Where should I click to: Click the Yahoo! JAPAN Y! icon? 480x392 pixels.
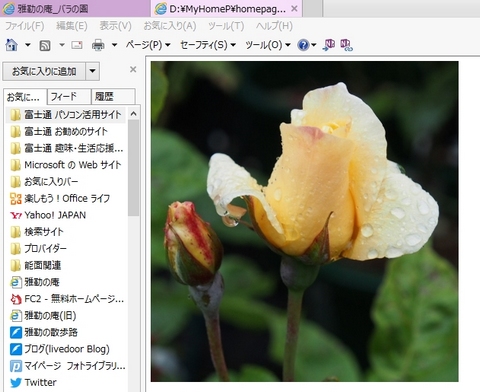click(16, 215)
